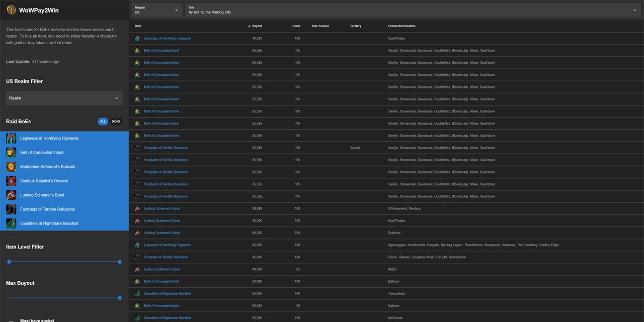Toggle ALL Raid BoEs selection
644x322 pixels.
click(103, 121)
